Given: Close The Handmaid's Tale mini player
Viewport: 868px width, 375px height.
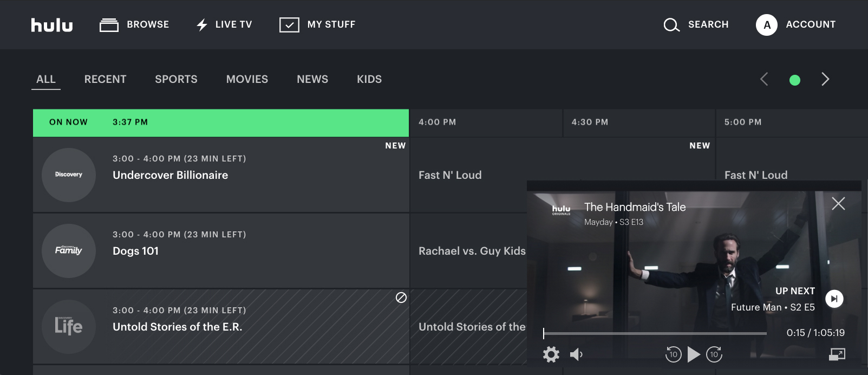Looking at the screenshot, I should (838, 204).
